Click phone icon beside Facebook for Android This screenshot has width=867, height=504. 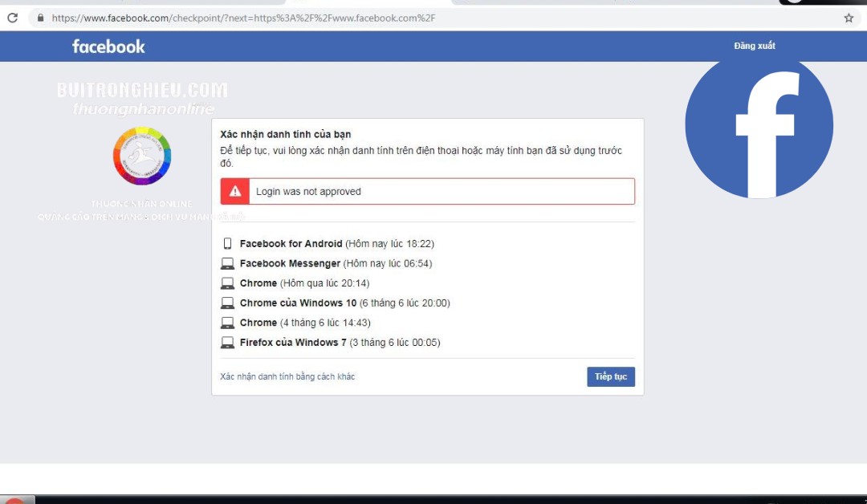pos(227,244)
